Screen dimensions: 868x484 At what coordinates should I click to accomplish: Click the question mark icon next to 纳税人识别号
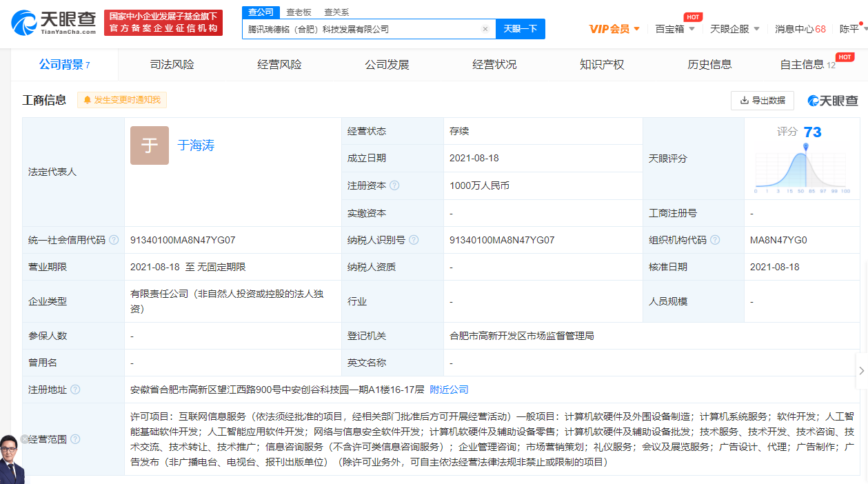click(x=414, y=240)
